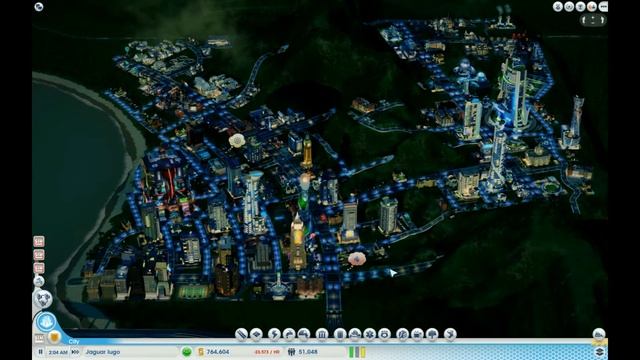Image resolution: width=640 pixels, height=360 pixels.
Task: Click the first round icon in the top-right row
Action: tap(558, 7)
